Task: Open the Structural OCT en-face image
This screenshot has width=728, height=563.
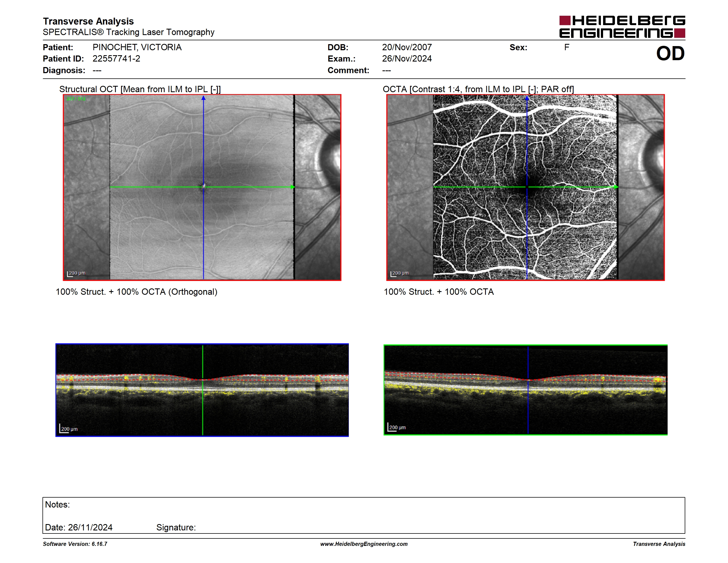Action: click(202, 187)
